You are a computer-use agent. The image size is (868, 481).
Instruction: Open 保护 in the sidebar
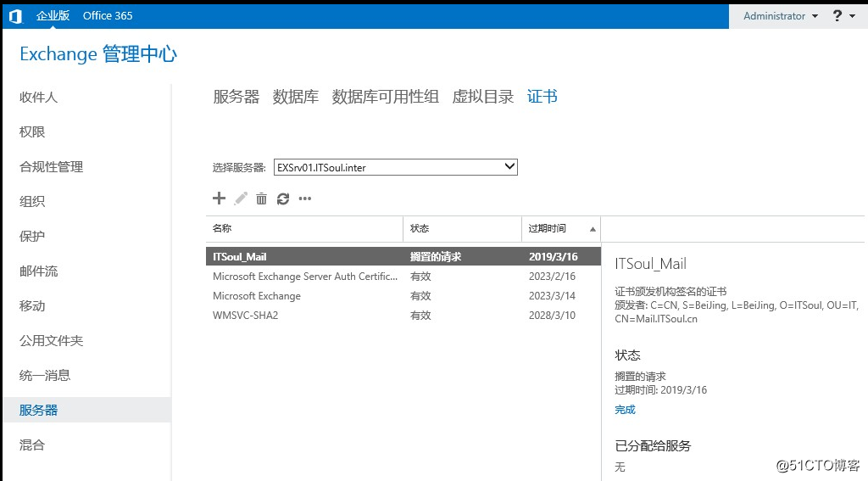32,236
